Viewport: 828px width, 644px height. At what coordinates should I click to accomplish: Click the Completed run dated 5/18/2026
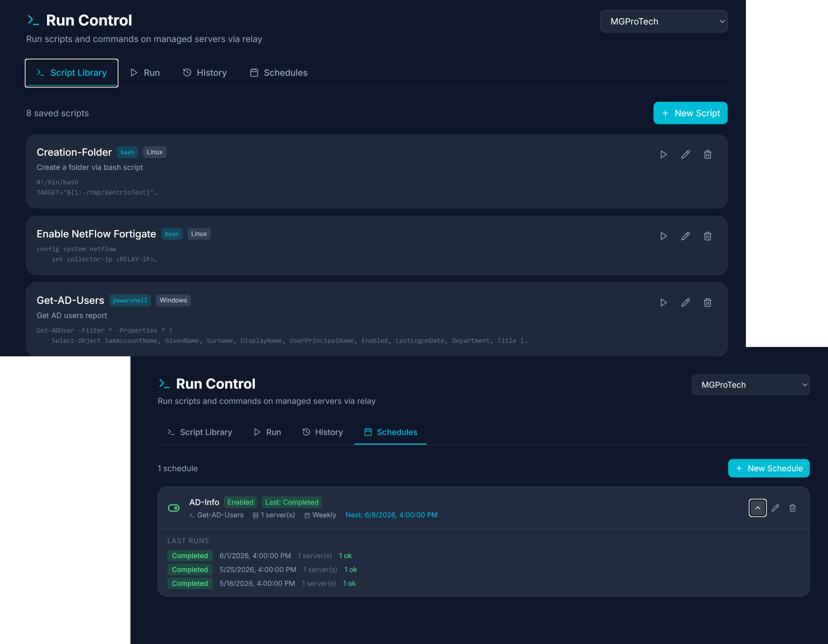point(190,583)
